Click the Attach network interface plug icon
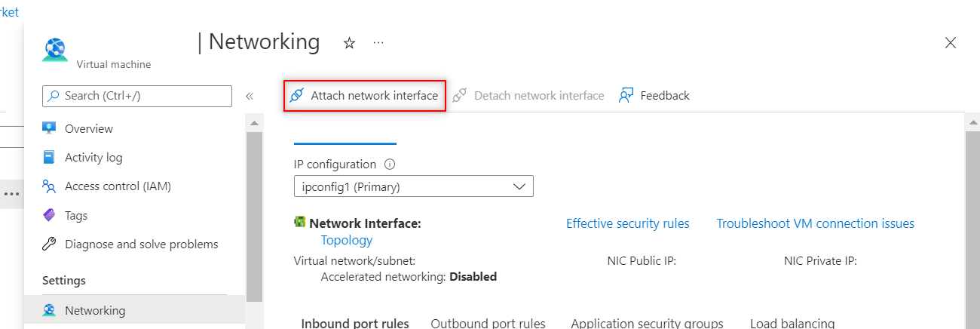This screenshot has height=329, width=980. (297, 96)
